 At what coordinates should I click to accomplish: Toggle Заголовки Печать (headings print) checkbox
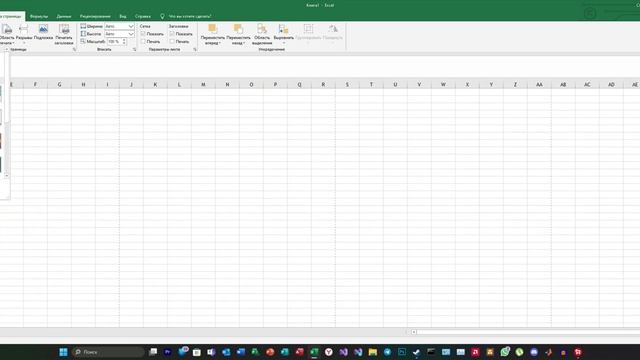point(172,41)
